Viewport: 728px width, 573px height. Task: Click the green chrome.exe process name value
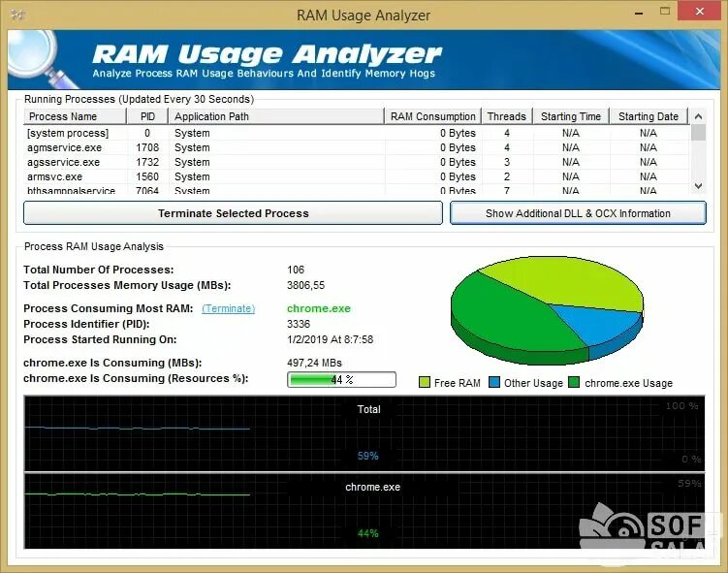tap(319, 308)
